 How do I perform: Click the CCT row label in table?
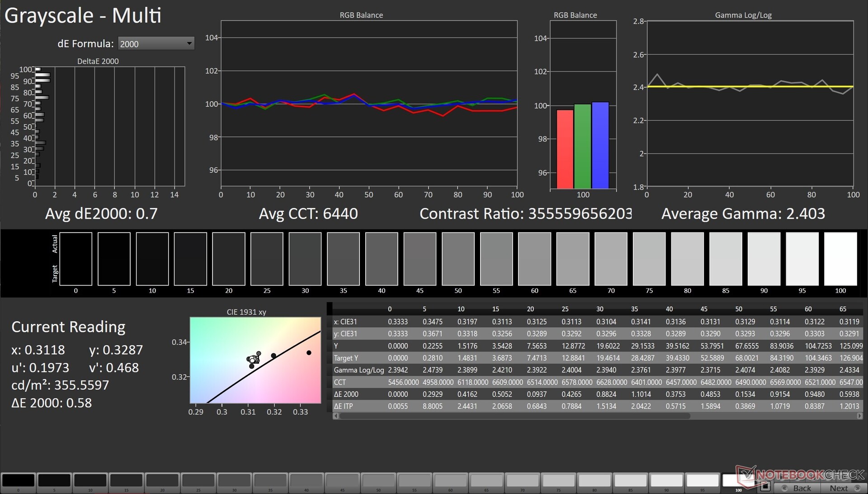pyautogui.click(x=340, y=382)
